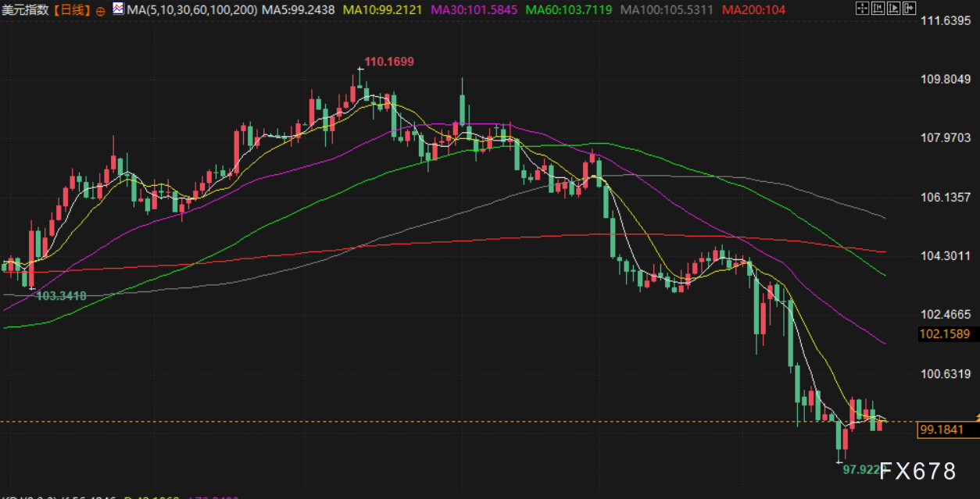
Task: Click the gray MA100:105.5311 legend
Action: coord(667,10)
